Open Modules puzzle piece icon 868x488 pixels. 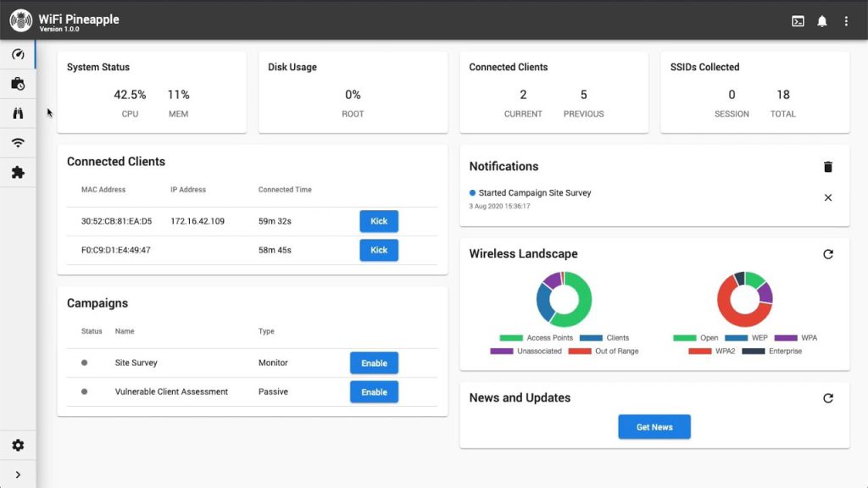point(18,173)
